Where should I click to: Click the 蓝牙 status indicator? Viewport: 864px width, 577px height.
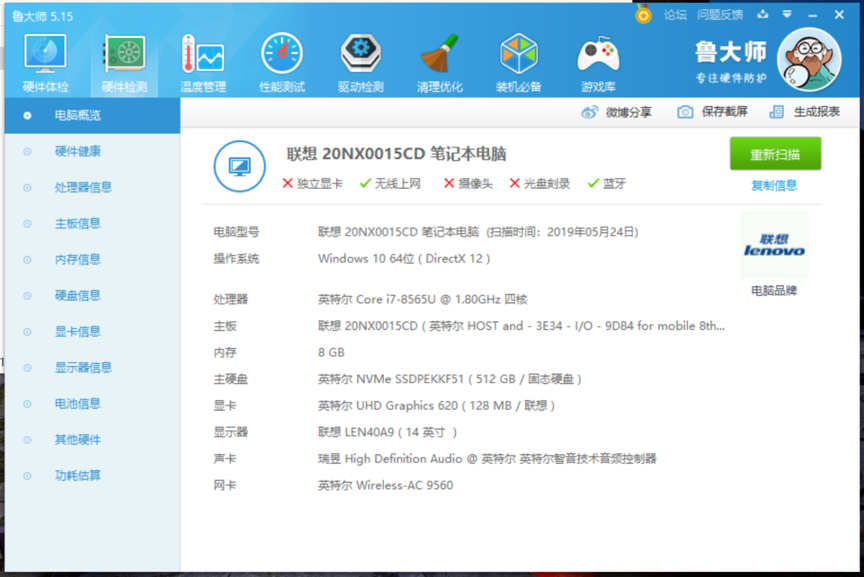[x=607, y=184]
